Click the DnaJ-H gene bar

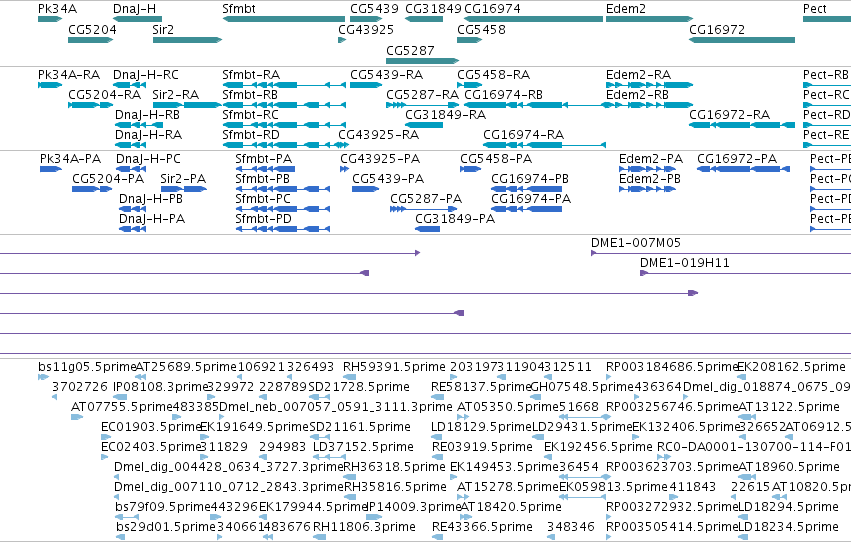click(x=137, y=19)
